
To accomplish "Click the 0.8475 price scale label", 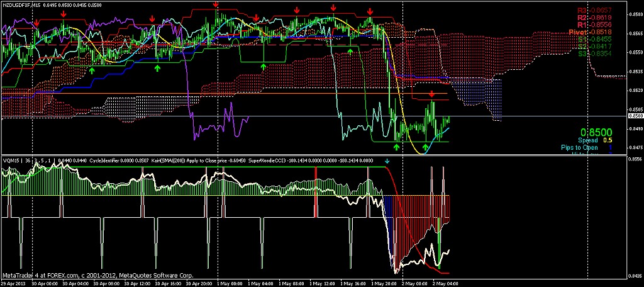I will pyautogui.click(x=636, y=148).
